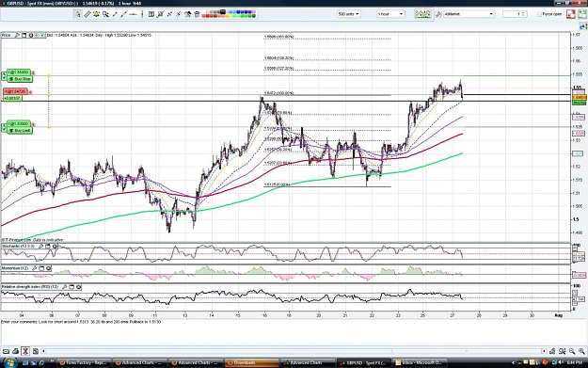Click the Buy Stop order label
The width and height of the screenshot is (588, 368).
click(x=20, y=79)
